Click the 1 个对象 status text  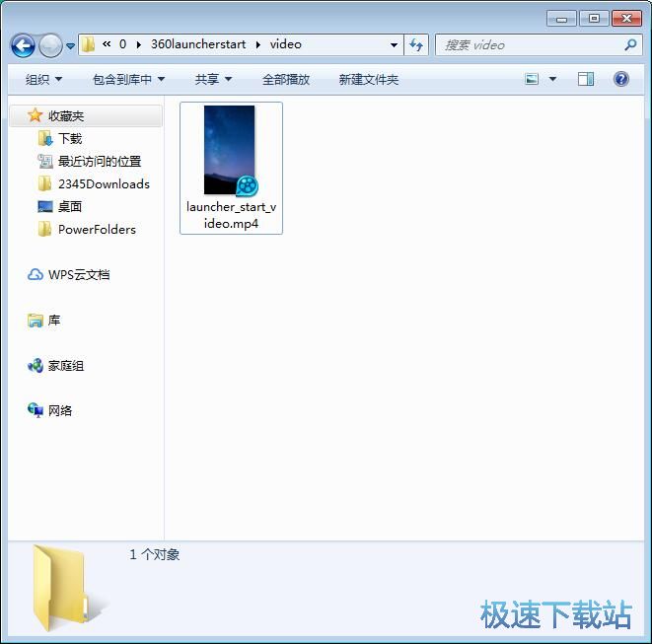(x=154, y=554)
